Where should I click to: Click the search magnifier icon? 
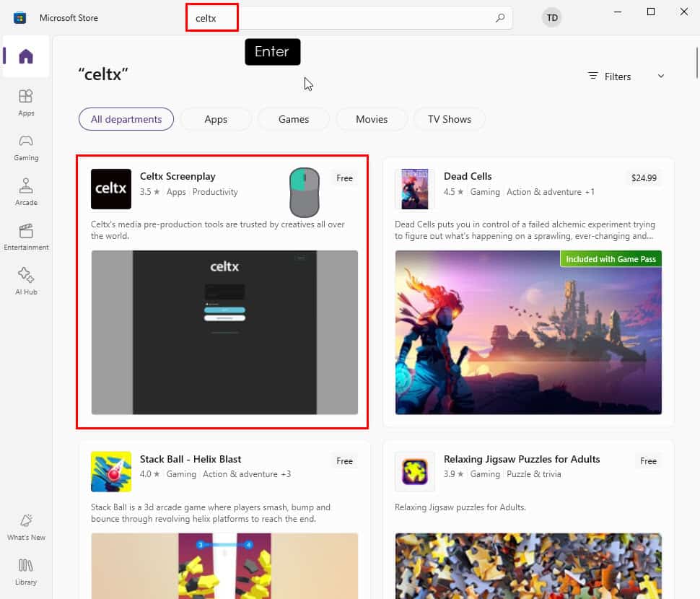500,18
